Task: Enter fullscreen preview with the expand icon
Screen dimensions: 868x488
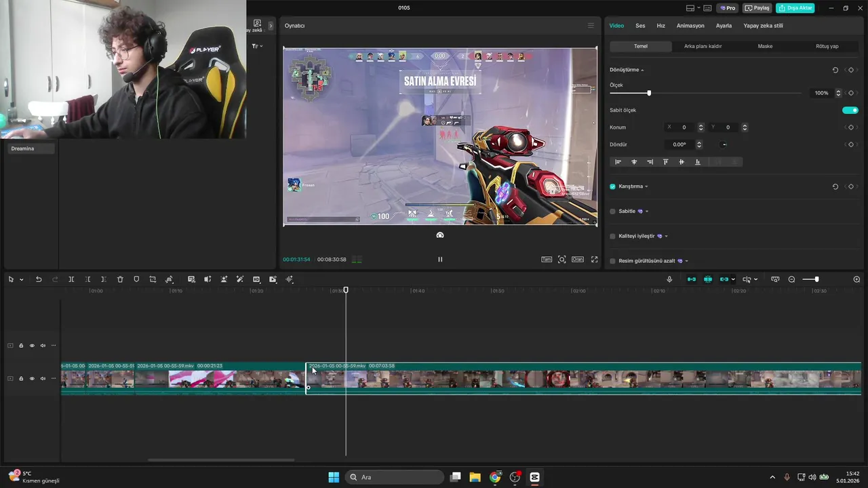Action: click(595, 259)
